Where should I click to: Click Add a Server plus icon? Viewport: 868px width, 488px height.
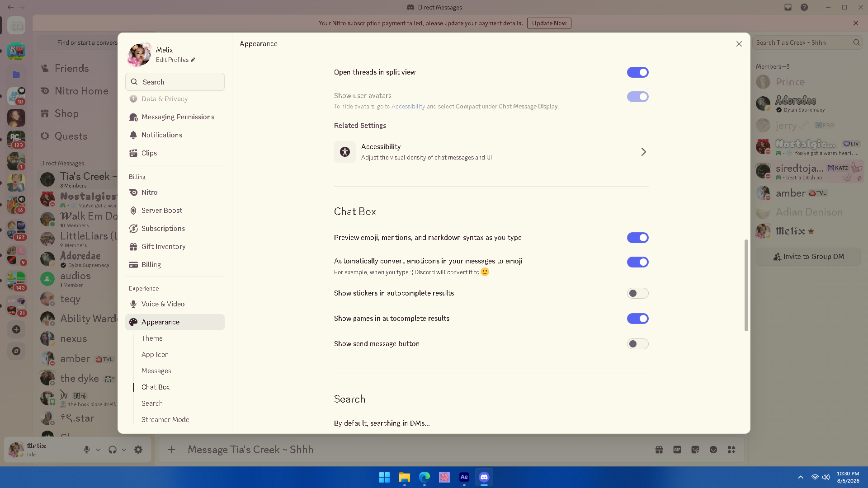point(16,329)
